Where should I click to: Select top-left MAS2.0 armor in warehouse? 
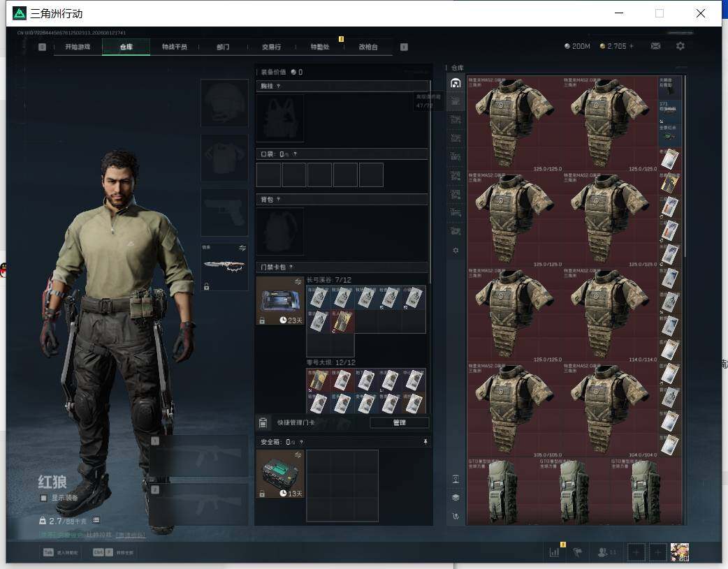coord(514,124)
